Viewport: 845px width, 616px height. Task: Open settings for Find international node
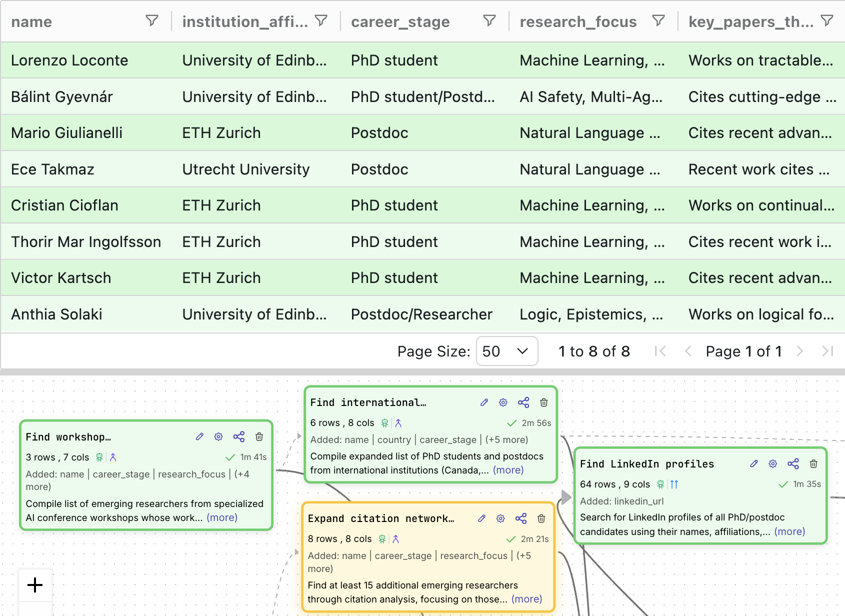coord(503,402)
